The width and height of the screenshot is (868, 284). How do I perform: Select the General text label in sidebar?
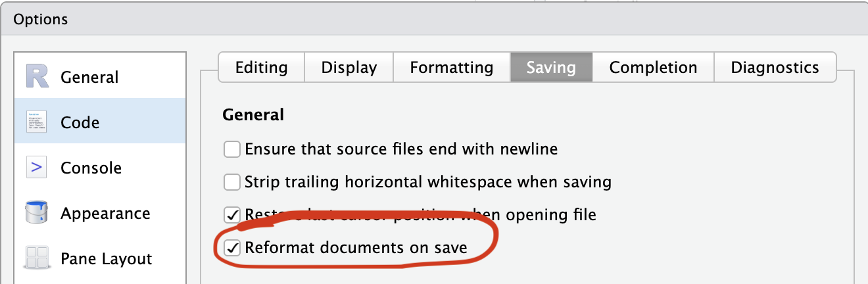[89, 77]
